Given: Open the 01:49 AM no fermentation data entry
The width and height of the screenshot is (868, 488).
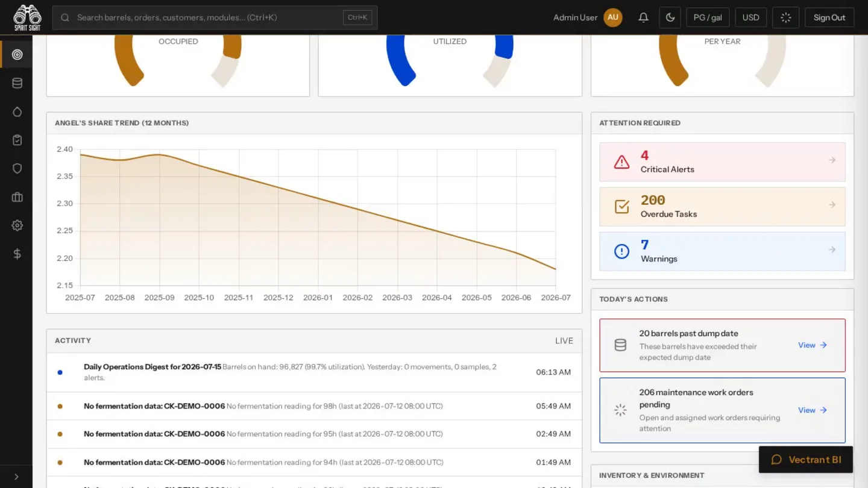Looking at the screenshot, I should click(314, 462).
